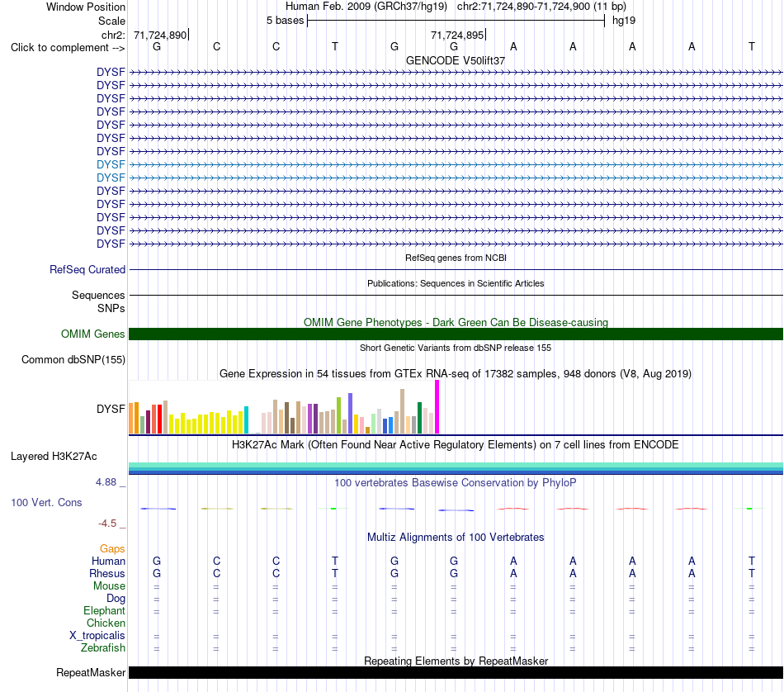Click the X_tropicalis species label
This screenshot has width=784, height=692.
pos(97,636)
